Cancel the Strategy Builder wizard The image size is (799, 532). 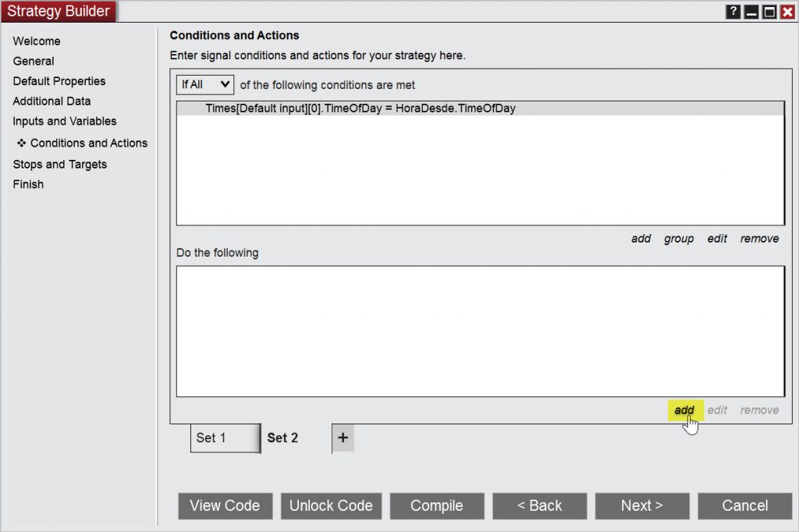[x=744, y=506]
